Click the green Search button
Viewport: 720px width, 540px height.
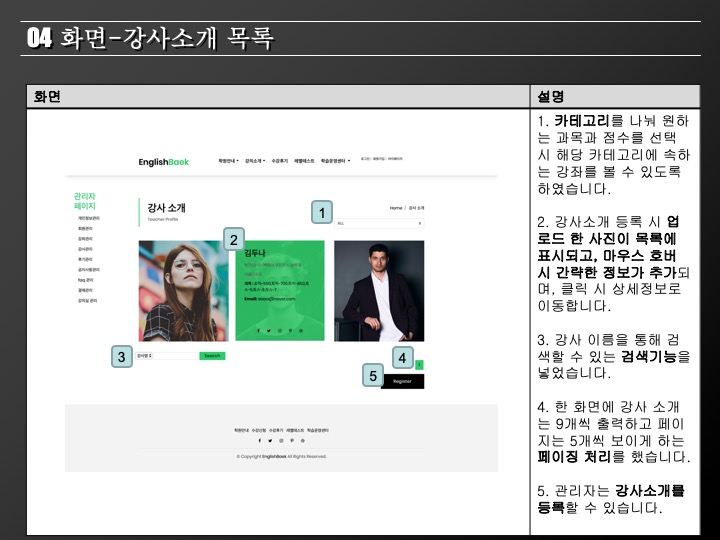click(x=212, y=356)
